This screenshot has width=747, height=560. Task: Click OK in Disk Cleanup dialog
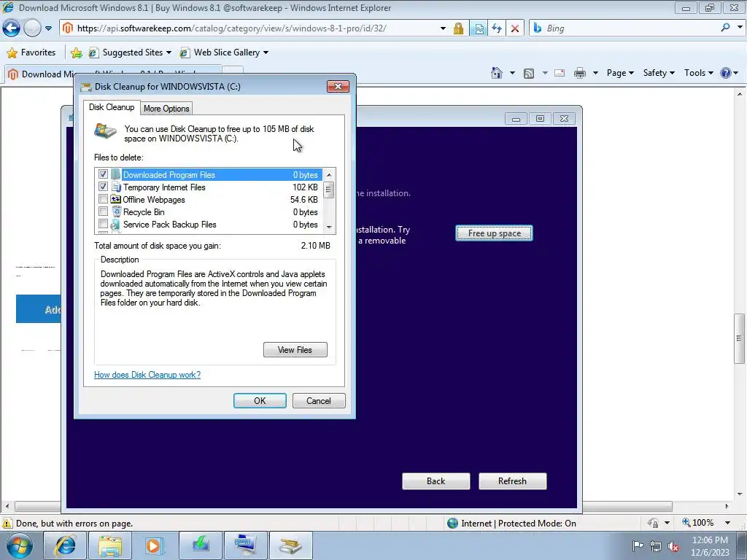click(260, 400)
